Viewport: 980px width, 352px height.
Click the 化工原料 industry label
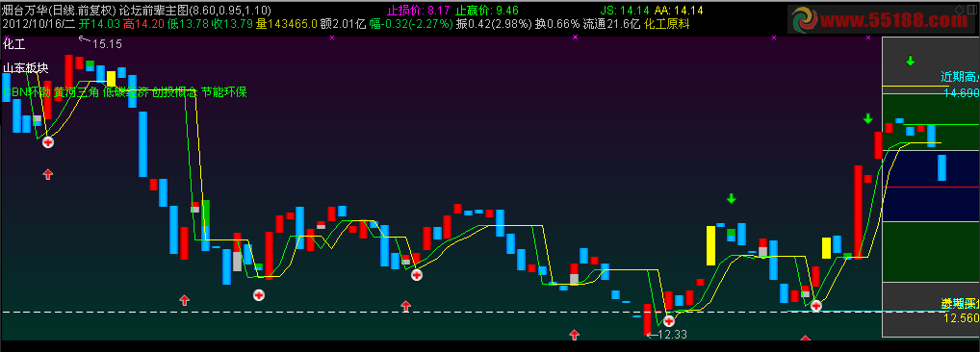coord(667,24)
